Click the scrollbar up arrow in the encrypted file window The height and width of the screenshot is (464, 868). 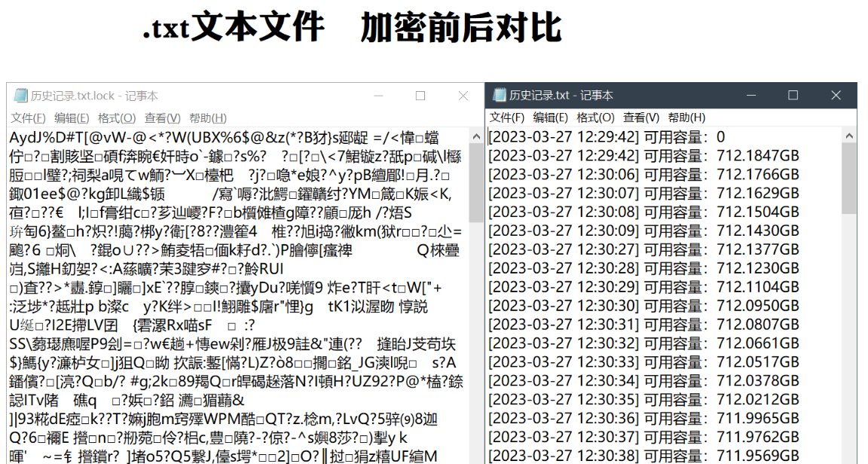click(x=475, y=136)
